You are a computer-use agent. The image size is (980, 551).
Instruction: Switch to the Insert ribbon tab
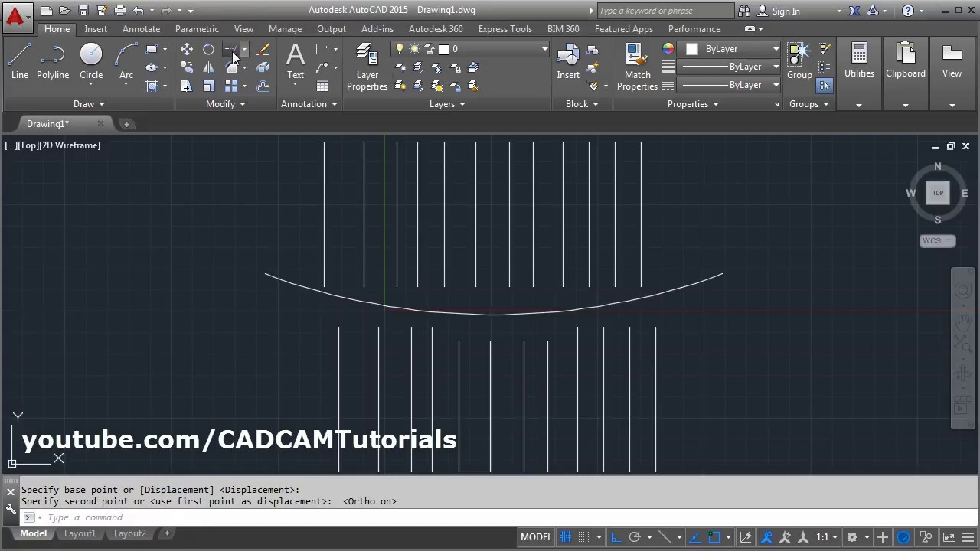point(96,29)
